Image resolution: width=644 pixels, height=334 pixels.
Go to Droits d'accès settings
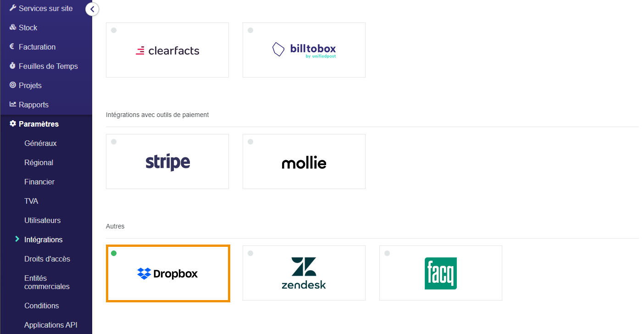click(47, 259)
